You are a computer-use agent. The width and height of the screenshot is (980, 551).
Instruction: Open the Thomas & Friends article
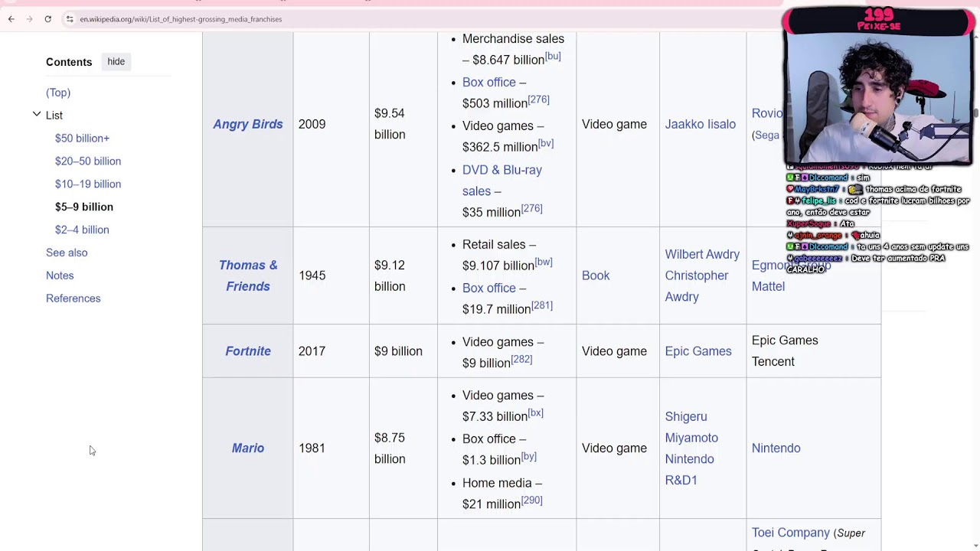[248, 275]
